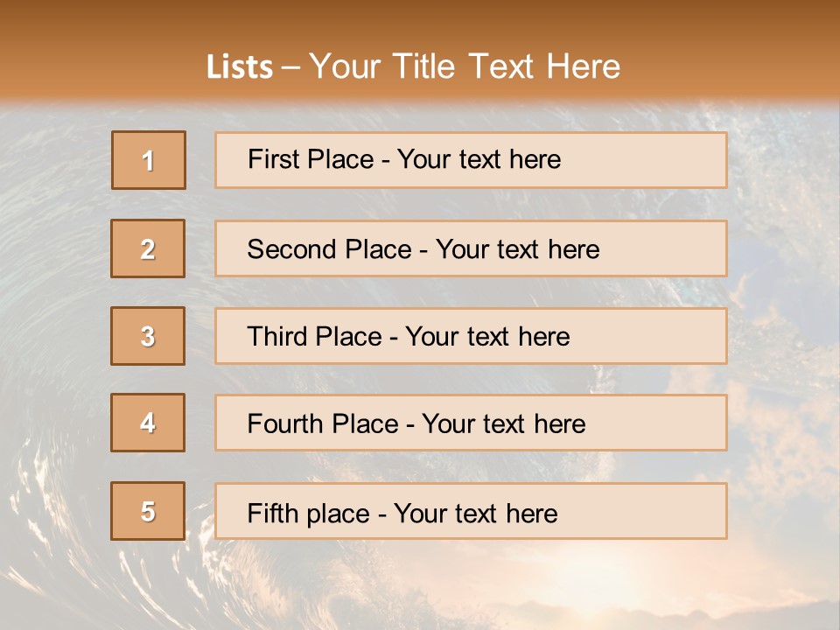The width and height of the screenshot is (840, 630).
Task: Select the number 2 square
Action: 148,248
